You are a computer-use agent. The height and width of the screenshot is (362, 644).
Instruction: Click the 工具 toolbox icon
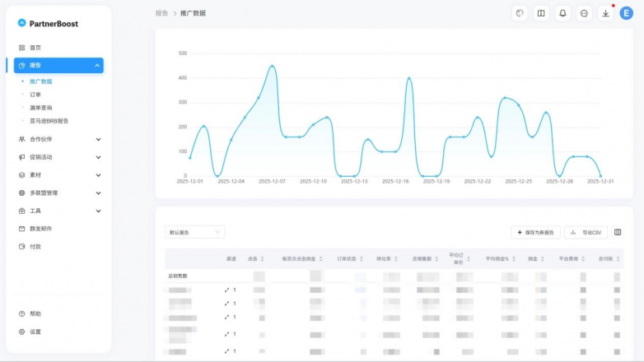pyautogui.click(x=21, y=211)
